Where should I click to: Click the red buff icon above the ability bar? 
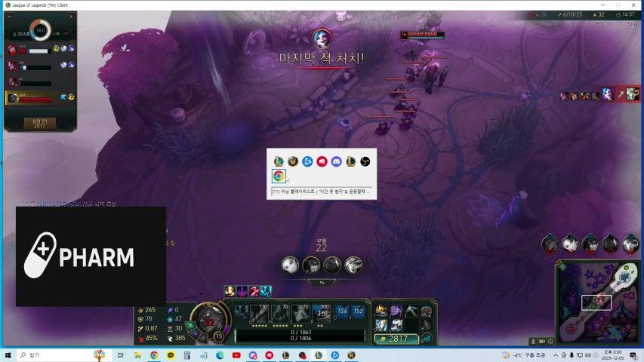click(254, 291)
